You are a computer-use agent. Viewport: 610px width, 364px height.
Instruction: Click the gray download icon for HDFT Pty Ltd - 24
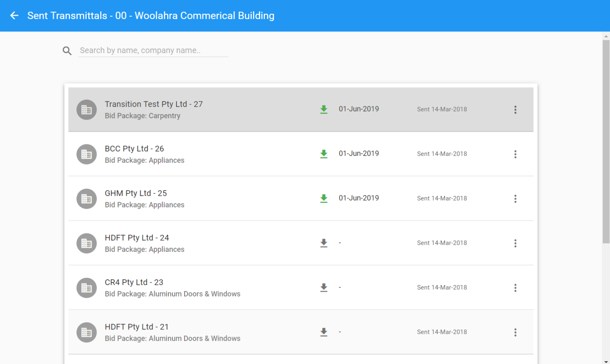(324, 243)
